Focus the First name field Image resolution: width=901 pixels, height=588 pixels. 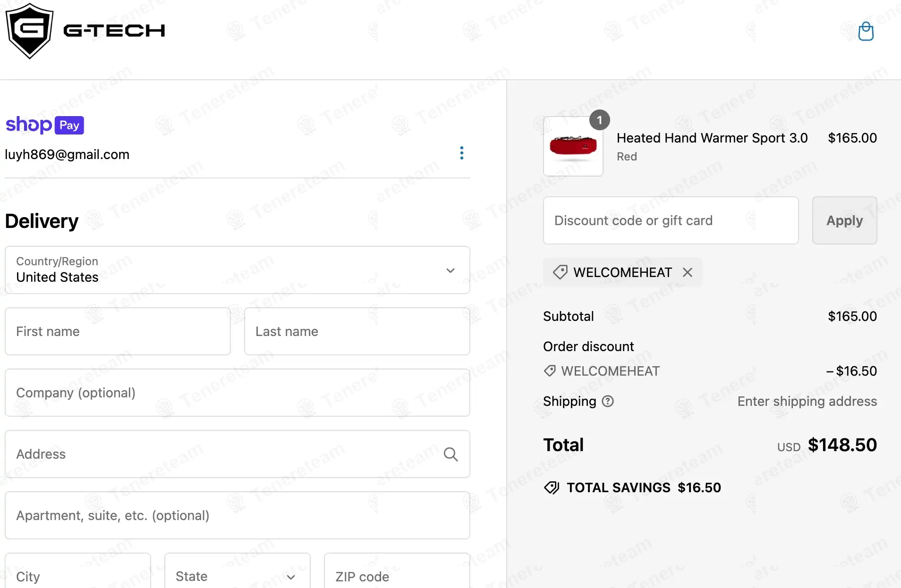click(x=118, y=331)
